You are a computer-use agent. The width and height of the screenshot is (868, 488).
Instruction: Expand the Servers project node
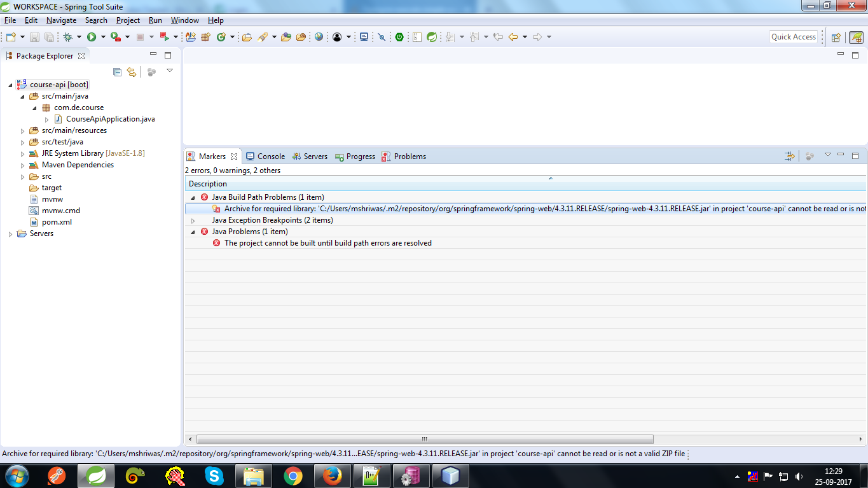click(10, 234)
